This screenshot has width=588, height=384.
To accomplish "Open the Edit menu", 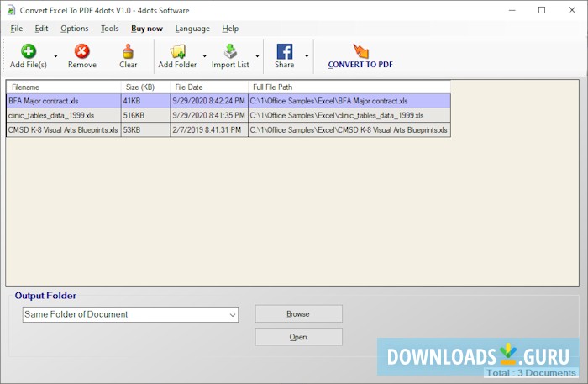I will pos(41,29).
